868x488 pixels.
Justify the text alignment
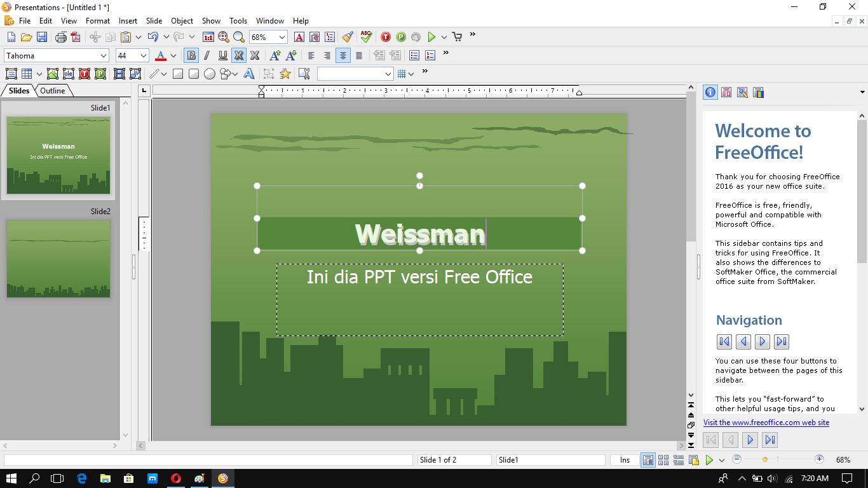tap(359, 55)
